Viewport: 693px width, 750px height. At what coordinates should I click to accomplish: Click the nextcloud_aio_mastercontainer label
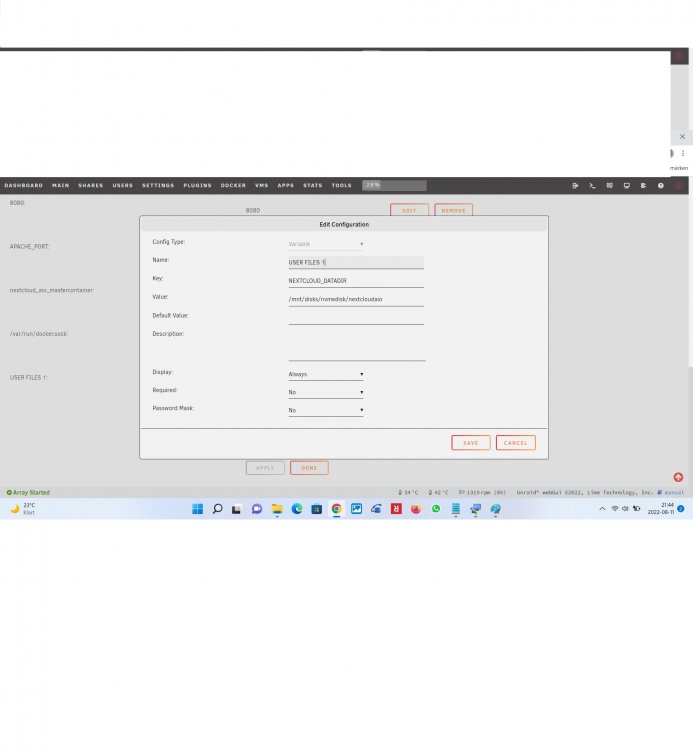point(52,290)
